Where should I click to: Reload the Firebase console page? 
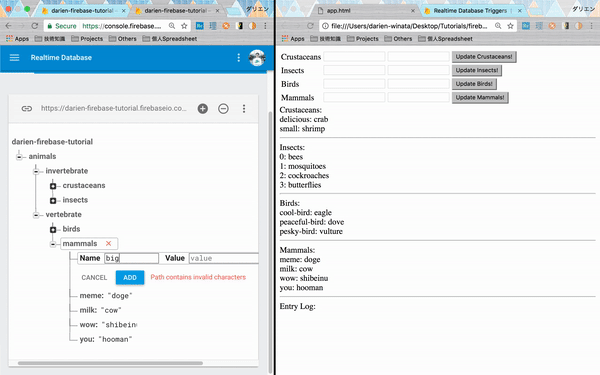(34, 26)
